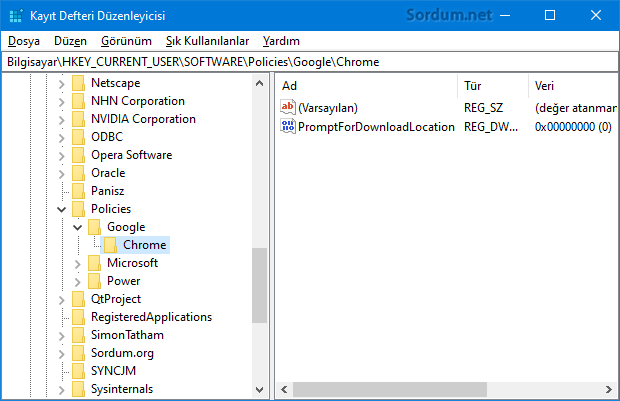This screenshot has width=620, height=401.
Task: Click the SYNCJM folder icon
Action: coord(78,371)
